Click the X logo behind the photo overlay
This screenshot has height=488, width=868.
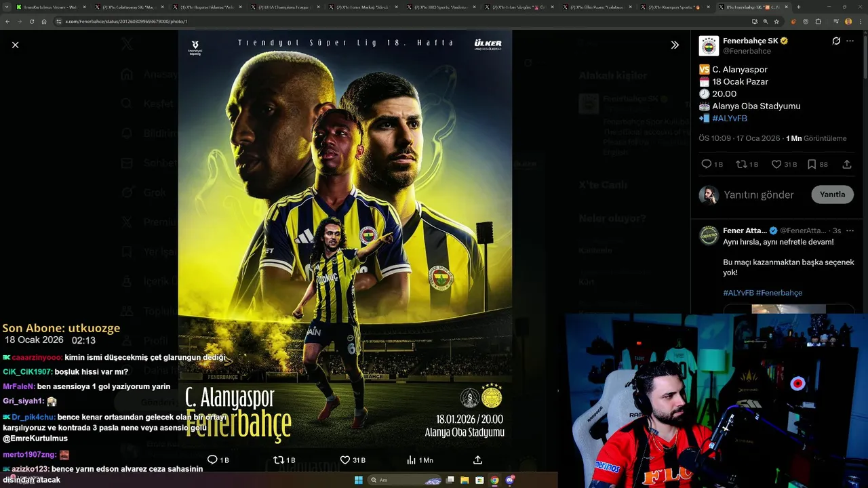click(x=127, y=45)
